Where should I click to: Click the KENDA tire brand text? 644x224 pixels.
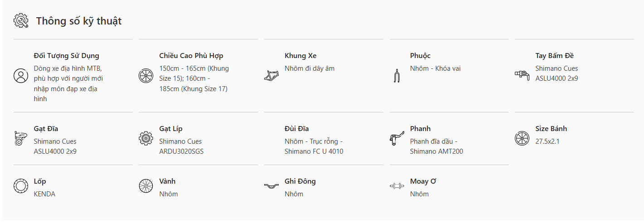(x=44, y=194)
